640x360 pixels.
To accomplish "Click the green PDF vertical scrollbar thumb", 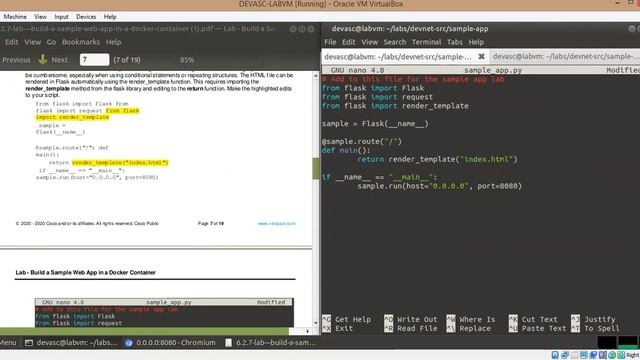I will click(316, 169).
